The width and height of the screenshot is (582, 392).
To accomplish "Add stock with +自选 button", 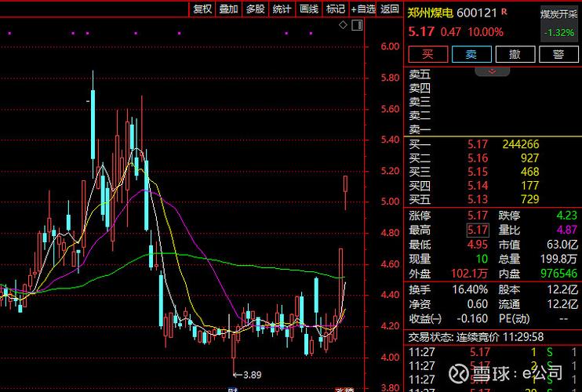I will 363,9.
